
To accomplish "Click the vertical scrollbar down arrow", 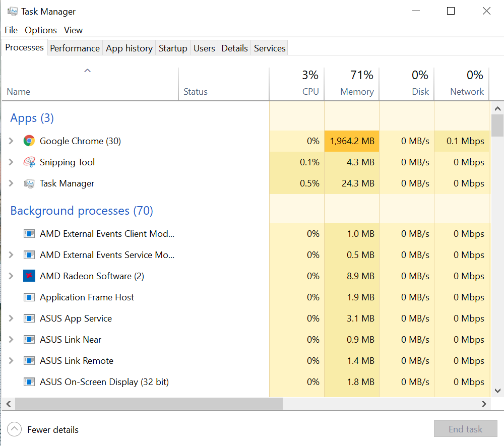I will (x=497, y=390).
